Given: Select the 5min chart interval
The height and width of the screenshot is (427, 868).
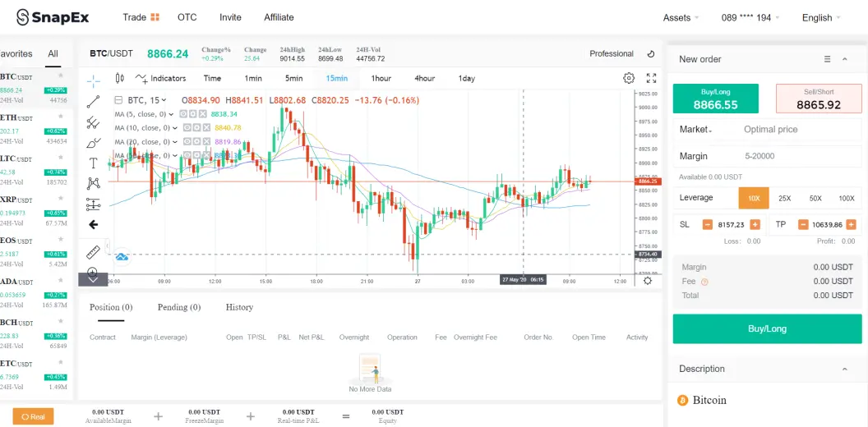Looking at the screenshot, I should coord(294,79).
